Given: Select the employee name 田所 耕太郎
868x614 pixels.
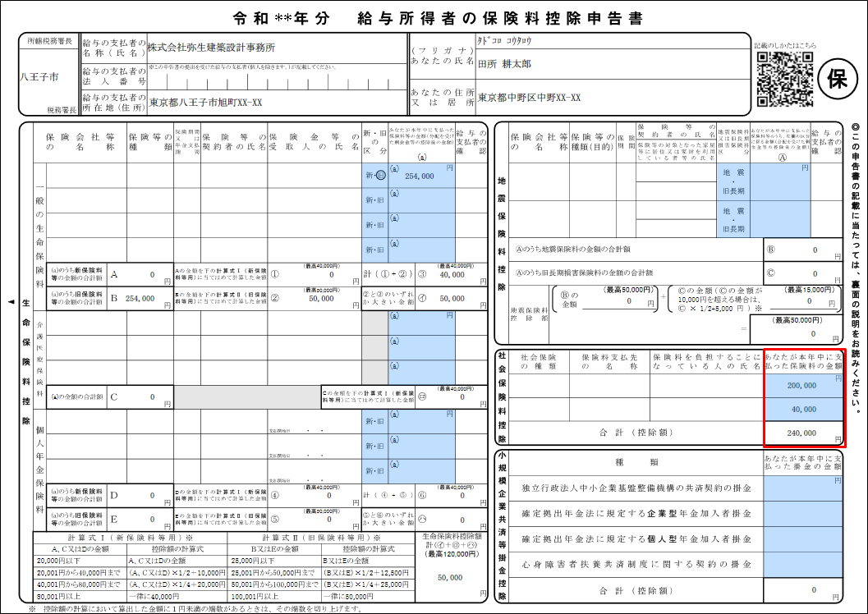Looking at the screenshot, I should 504,64.
